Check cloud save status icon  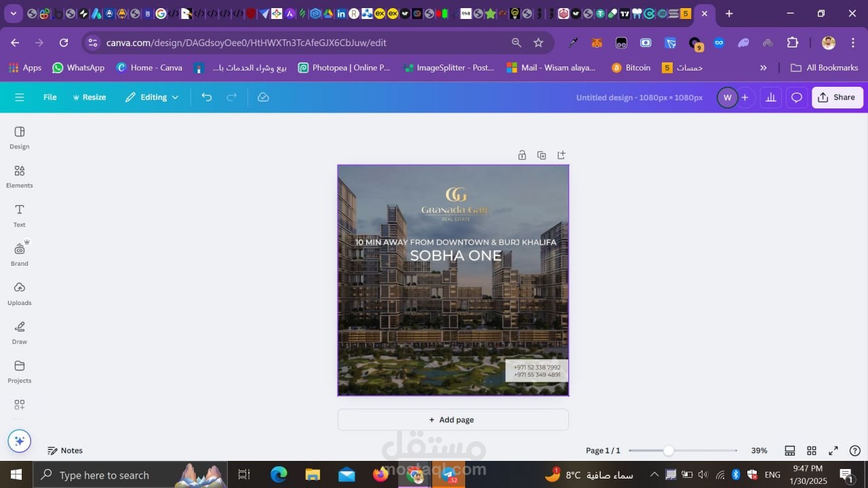(264, 98)
